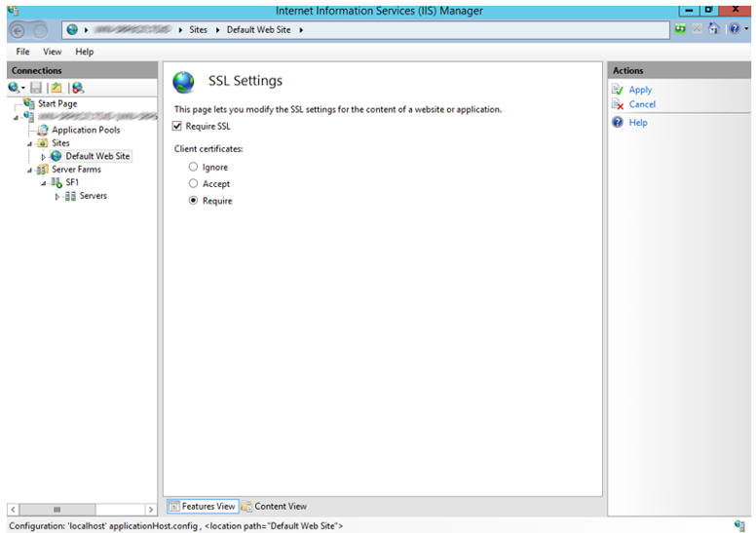The height and width of the screenshot is (533, 756).
Task: Click the SF1 server farm icon
Action: coord(57,182)
